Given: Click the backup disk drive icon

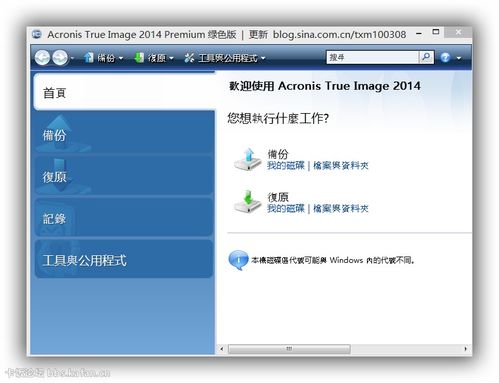Looking at the screenshot, I should (248, 160).
